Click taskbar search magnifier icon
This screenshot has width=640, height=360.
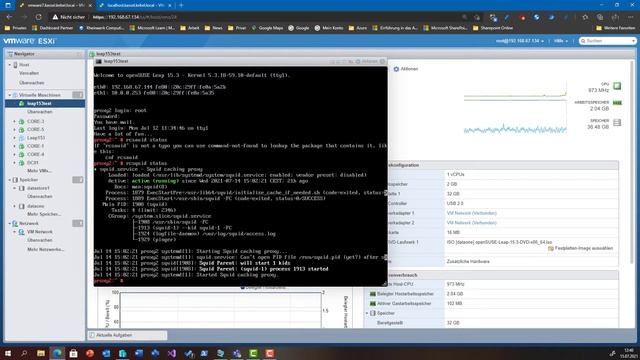[24, 353]
